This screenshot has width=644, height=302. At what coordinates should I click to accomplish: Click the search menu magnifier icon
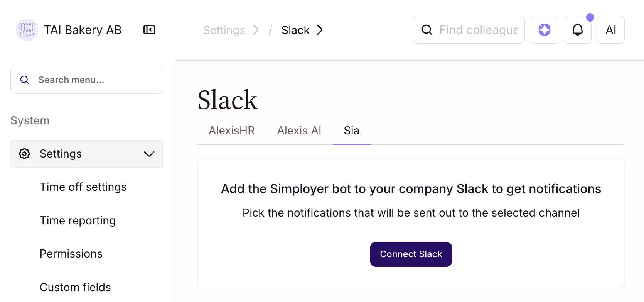click(25, 80)
